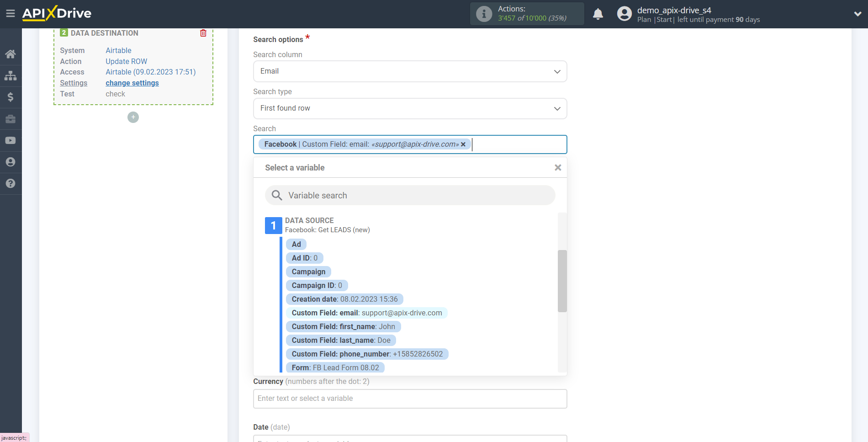Select the Ad variable

pyautogui.click(x=296, y=244)
